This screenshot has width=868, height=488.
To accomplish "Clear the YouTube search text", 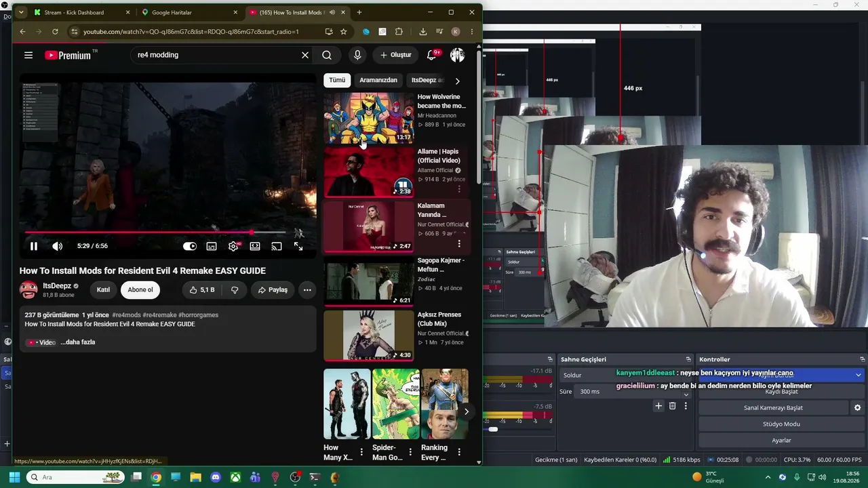I will [305, 55].
